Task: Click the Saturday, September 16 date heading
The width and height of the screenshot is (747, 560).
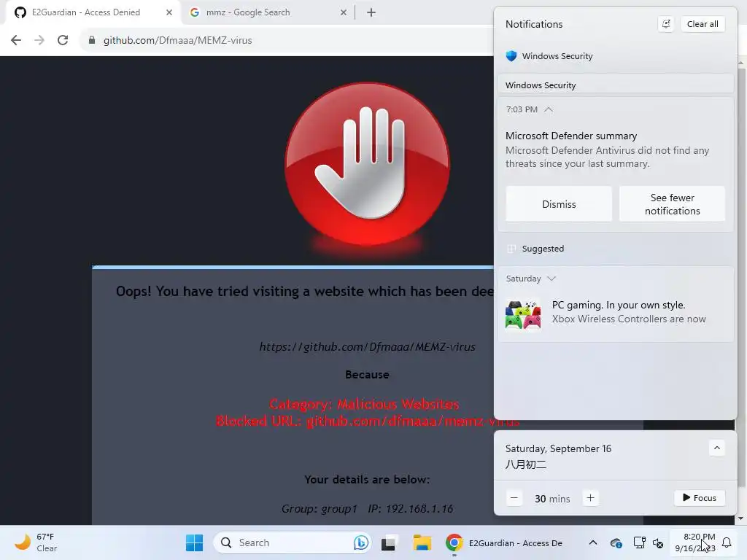Action: (558, 448)
